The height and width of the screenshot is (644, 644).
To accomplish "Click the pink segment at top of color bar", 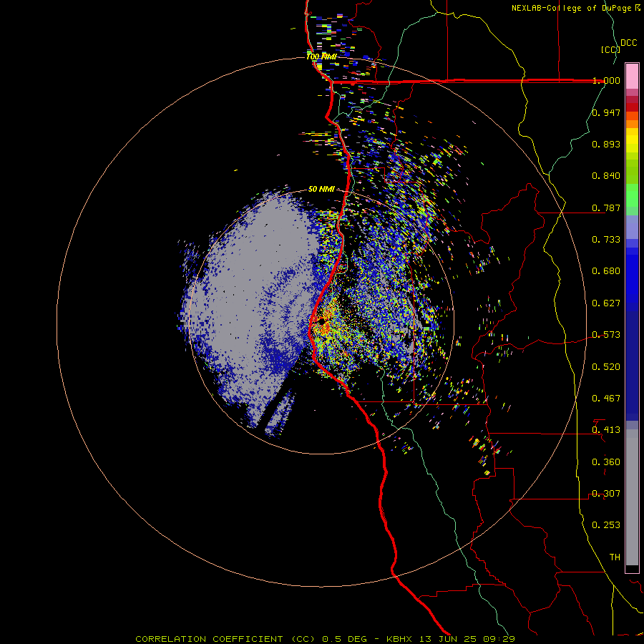I will coord(632,77).
